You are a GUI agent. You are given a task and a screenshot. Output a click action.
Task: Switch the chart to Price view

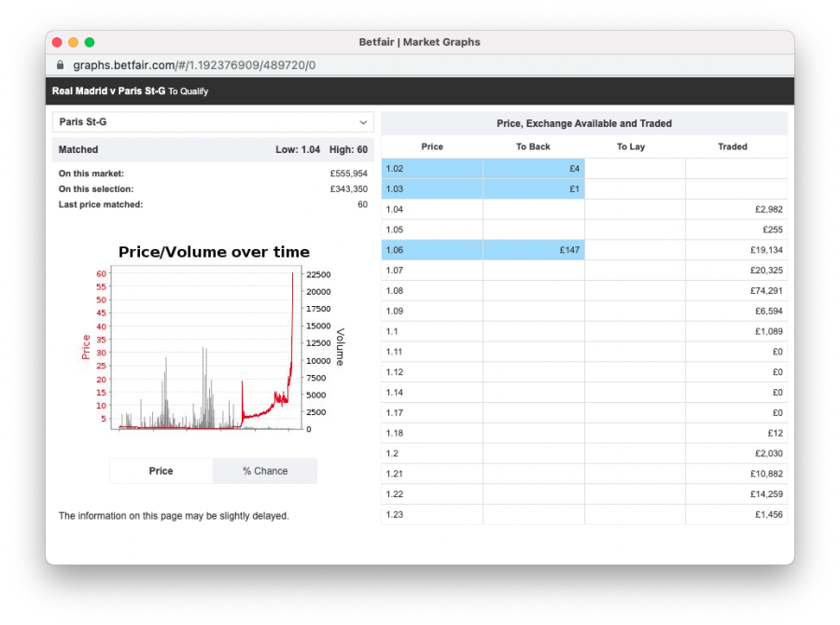pos(161,471)
